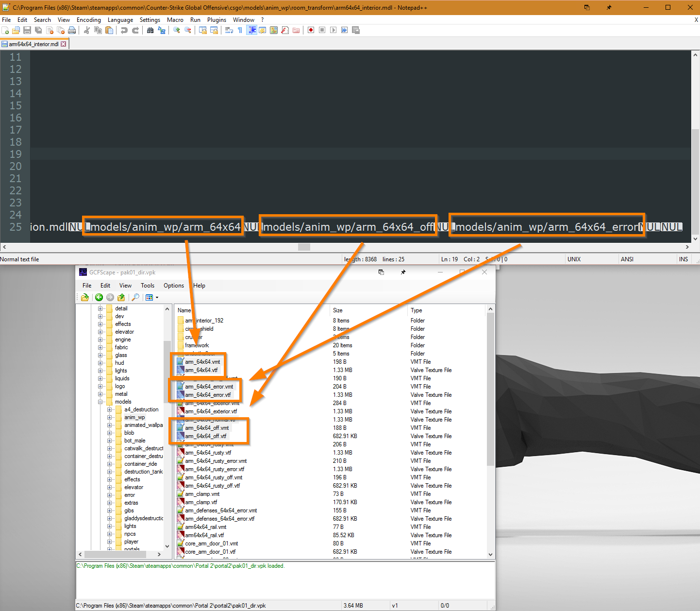Image resolution: width=700 pixels, height=611 pixels.
Task: Select file arm_clamp.vmt
Action: tap(202, 494)
